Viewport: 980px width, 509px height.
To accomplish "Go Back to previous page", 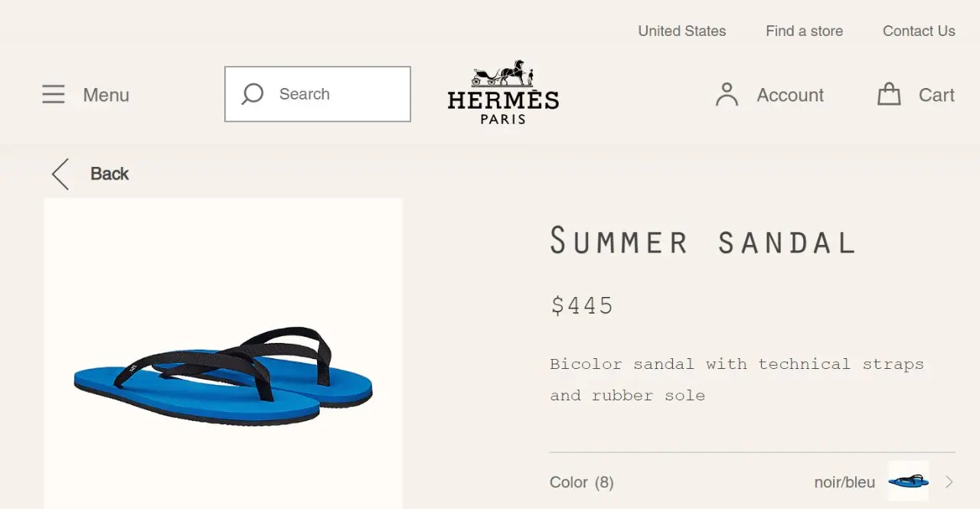I will tap(109, 174).
